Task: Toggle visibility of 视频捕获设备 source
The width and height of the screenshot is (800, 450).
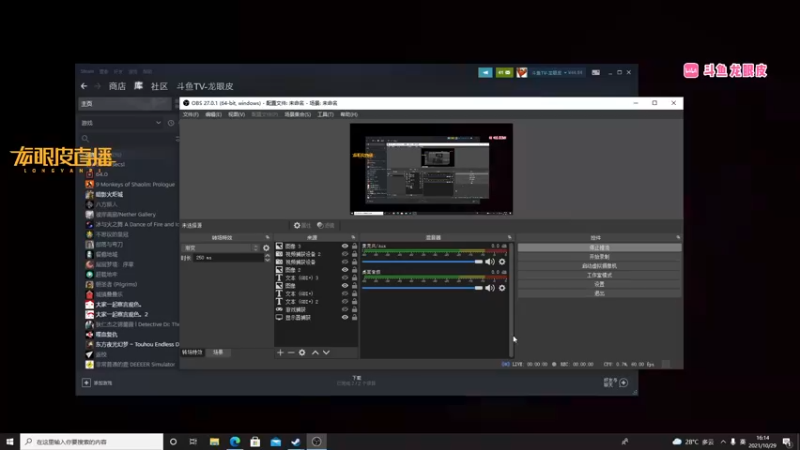Action: coord(345,262)
